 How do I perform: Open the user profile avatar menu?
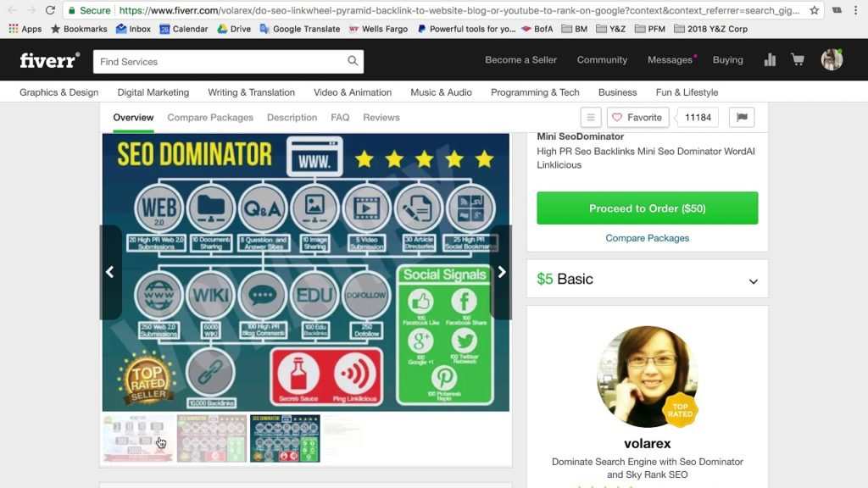832,59
